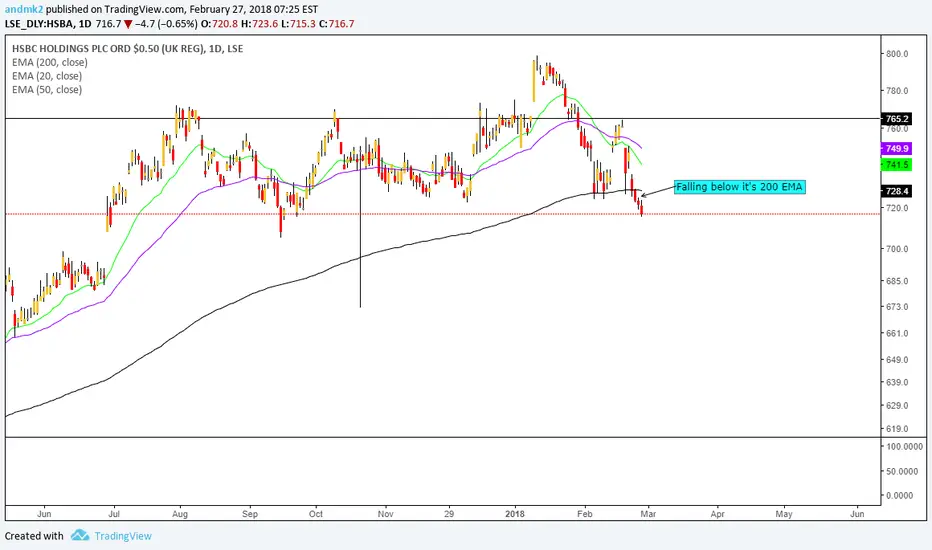Click the 800.0 price axis value
The image size is (932, 550).
[x=897, y=54]
